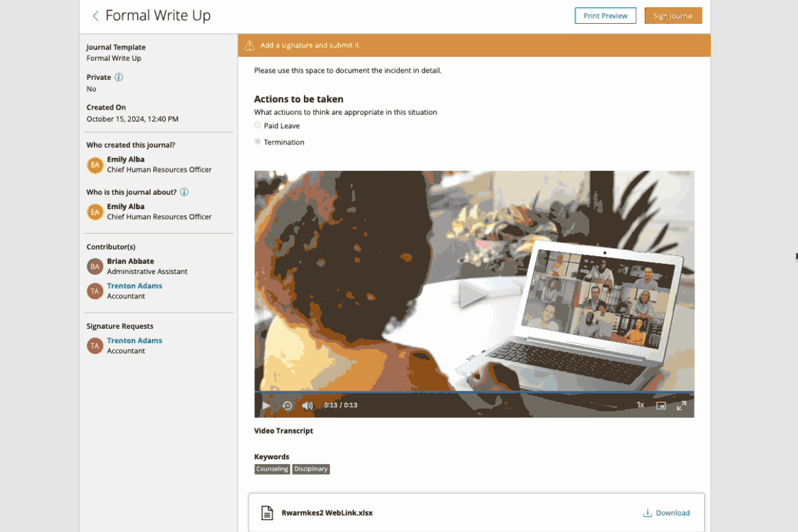798x532 pixels.
Task: Click Brian Abbate's BA avatar
Action: [95, 267]
